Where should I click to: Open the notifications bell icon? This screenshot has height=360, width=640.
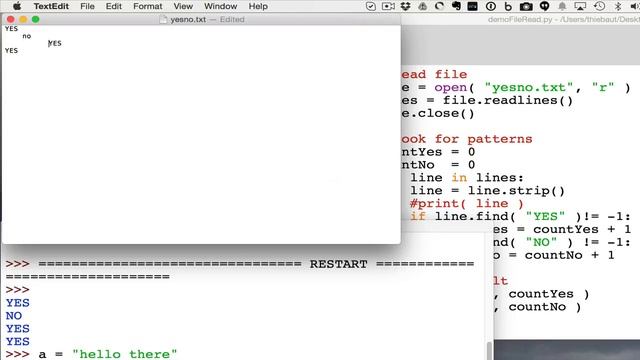[x=562, y=6]
